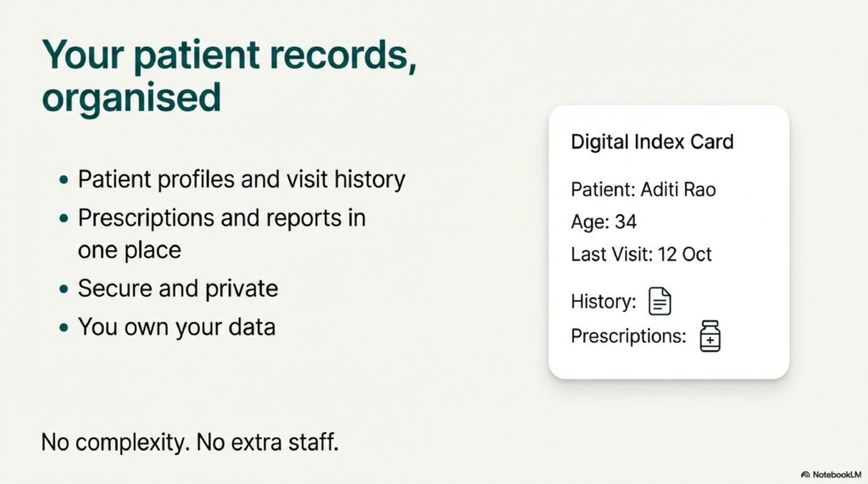
Task: Click the NotebookLM logo icon
Action: coord(804,474)
